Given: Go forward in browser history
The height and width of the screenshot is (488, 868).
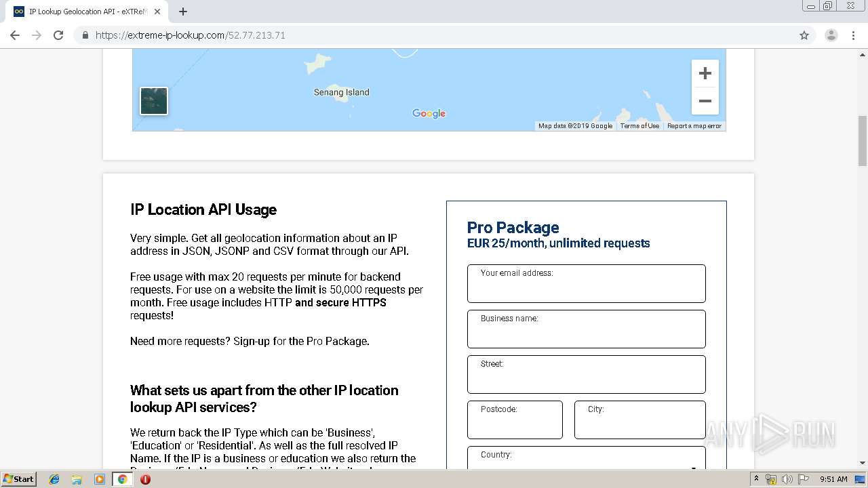Looking at the screenshot, I should pyautogui.click(x=37, y=35).
